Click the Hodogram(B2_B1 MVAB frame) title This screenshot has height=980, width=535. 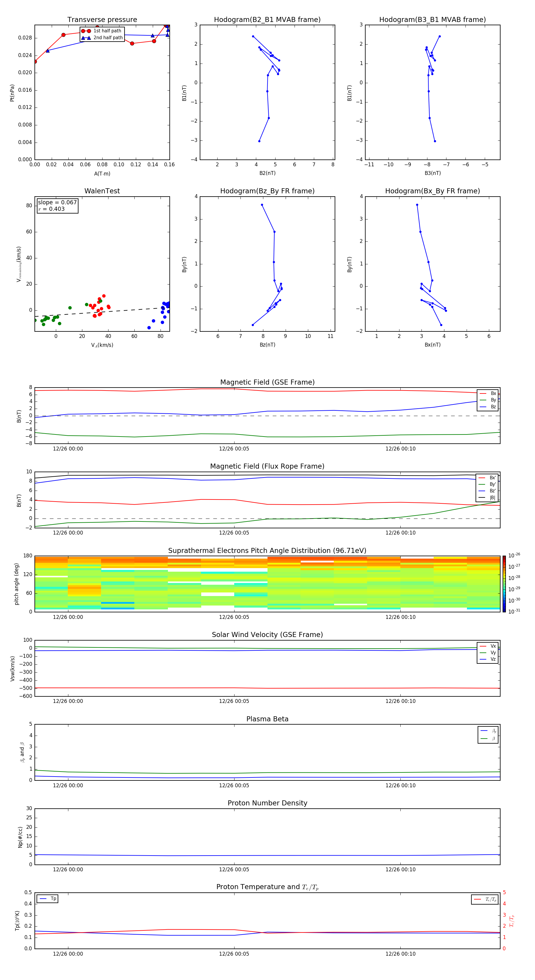pyautogui.click(x=267, y=19)
